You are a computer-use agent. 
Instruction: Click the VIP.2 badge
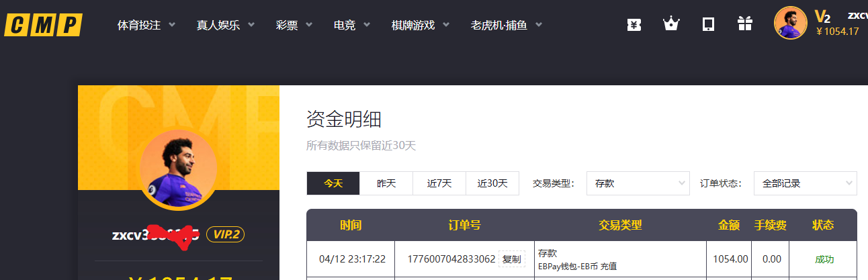[x=224, y=234]
